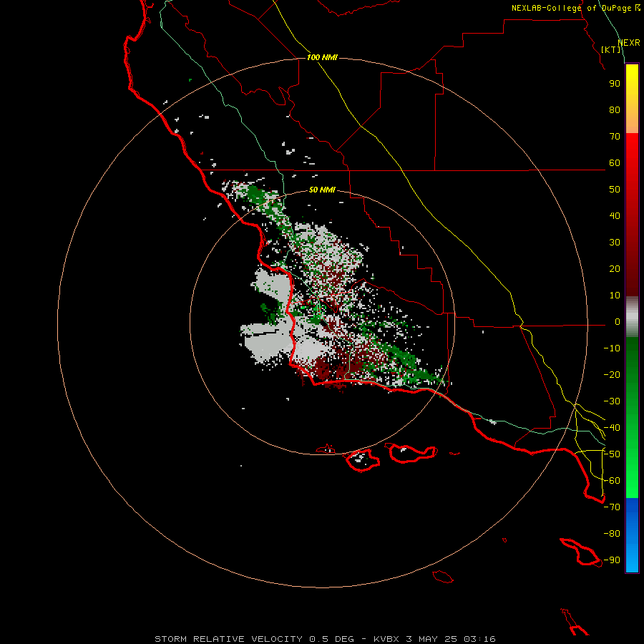
Task: Pick the yellow segment of the color bar
Action: (x=632, y=76)
